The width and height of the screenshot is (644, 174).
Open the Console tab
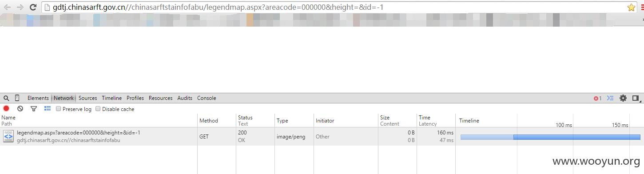(207, 98)
